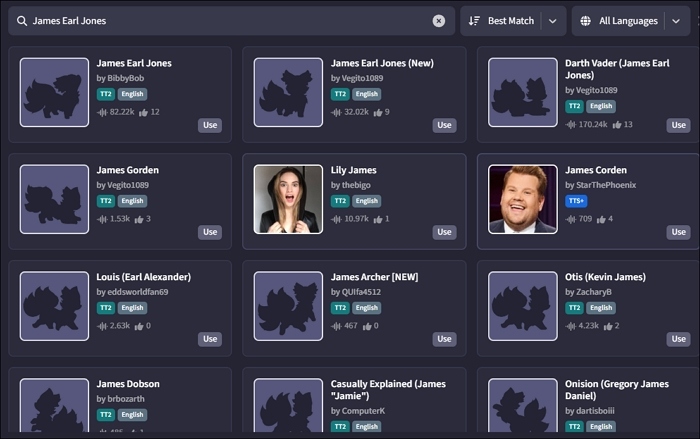Open the Lily James photo thumbnail

pos(288,199)
